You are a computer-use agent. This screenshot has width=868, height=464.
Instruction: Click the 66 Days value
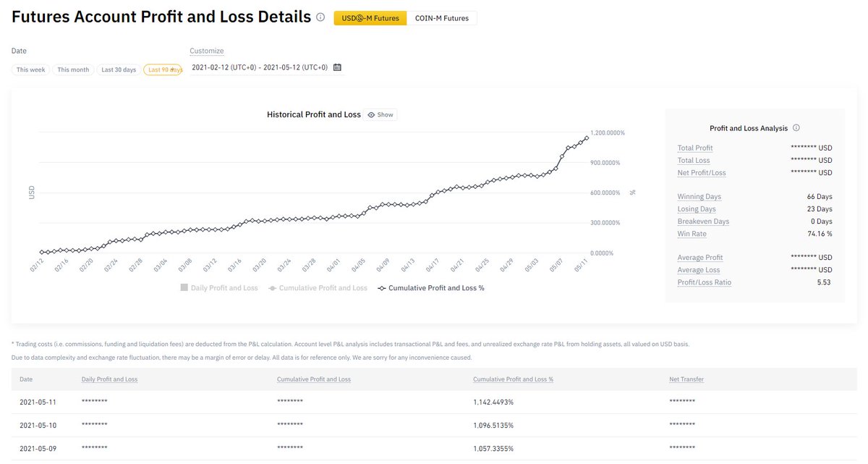pyautogui.click(x=820, y=196)
